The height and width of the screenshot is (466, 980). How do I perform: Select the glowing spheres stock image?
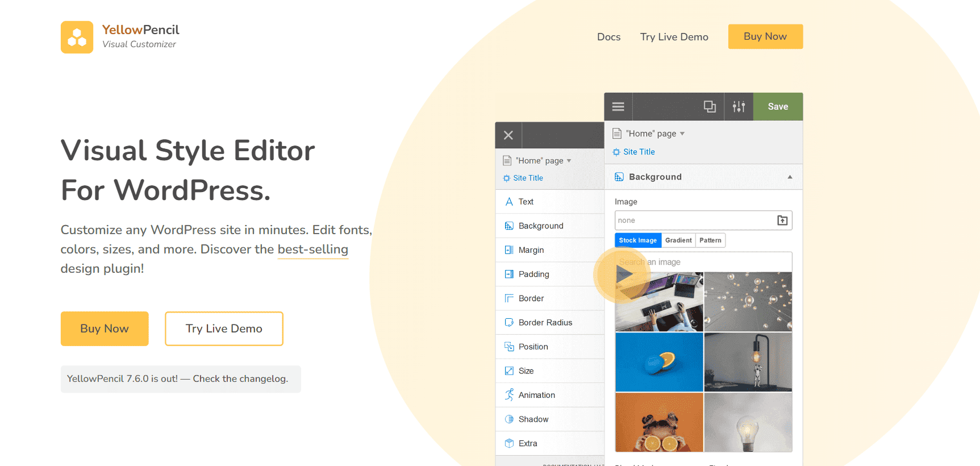(748, 302)
